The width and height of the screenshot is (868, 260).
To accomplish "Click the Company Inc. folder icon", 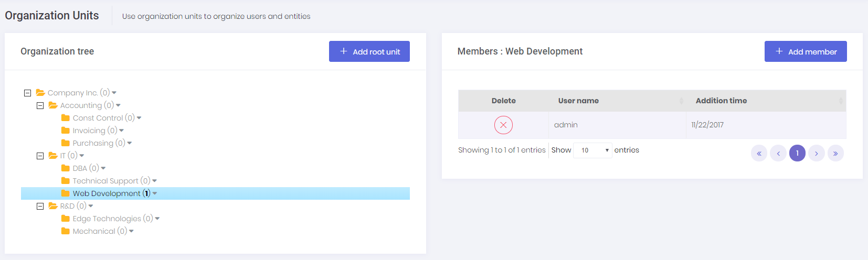I will (x=40, y=93).
